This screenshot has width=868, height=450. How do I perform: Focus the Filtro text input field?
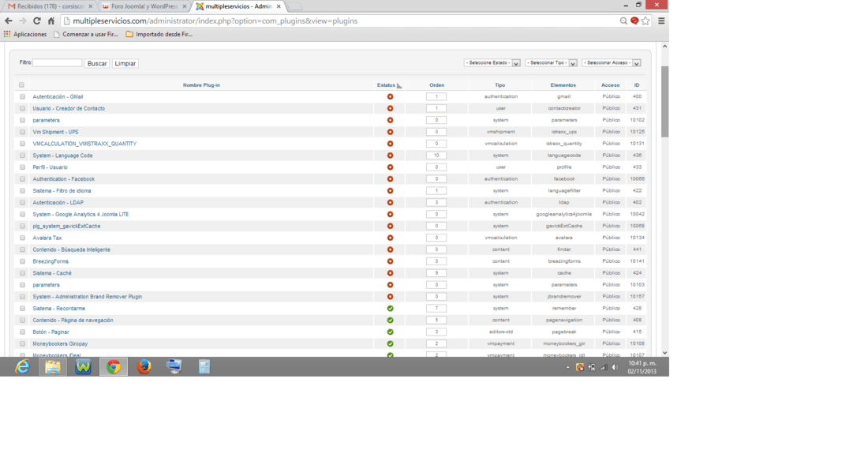click(x=57, y=63)
